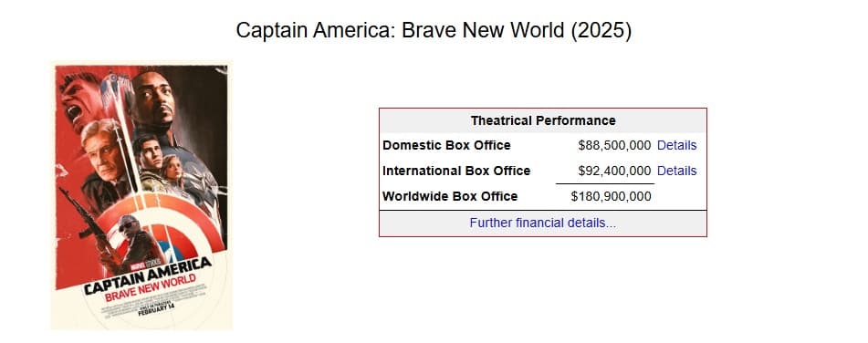The width and height of the screenshot is (868, 343).
Task: Select the International Box Office row label
Action: (456, 171)
